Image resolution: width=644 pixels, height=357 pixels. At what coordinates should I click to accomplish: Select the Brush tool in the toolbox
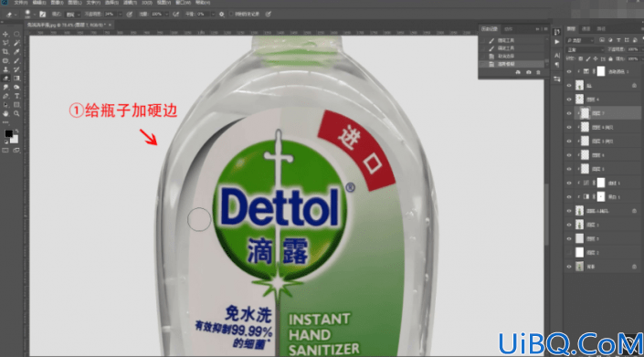[16, 61]
